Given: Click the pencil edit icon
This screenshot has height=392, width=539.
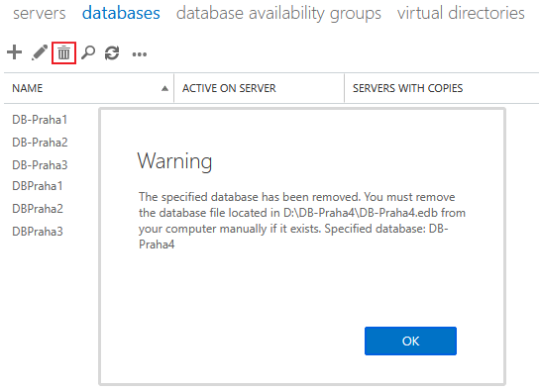Looking at the screenshot, I should (40, 52).
